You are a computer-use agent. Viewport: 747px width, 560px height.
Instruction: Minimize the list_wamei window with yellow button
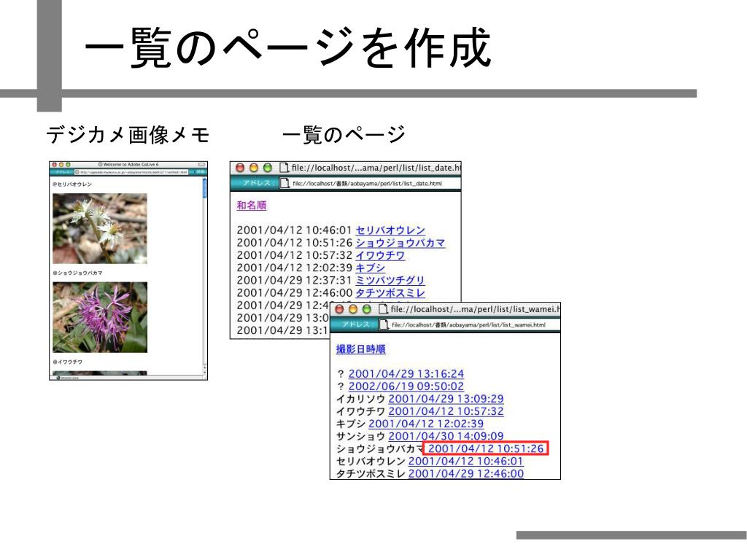pos(353,309)
